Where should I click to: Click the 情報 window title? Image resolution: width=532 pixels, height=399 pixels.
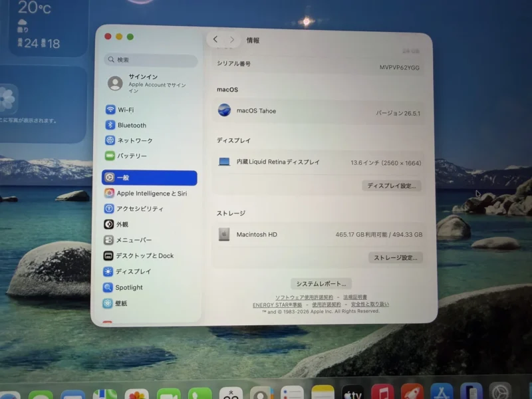253,41
